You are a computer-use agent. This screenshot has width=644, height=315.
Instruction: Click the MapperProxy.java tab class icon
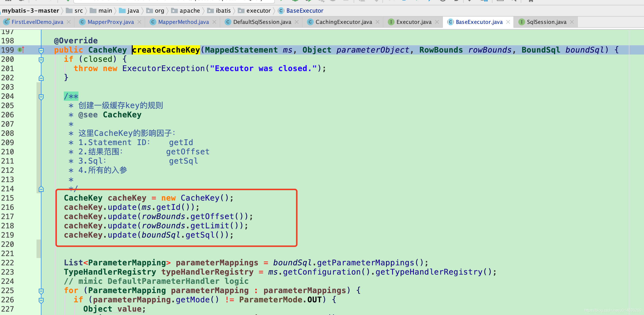[82, 22]
